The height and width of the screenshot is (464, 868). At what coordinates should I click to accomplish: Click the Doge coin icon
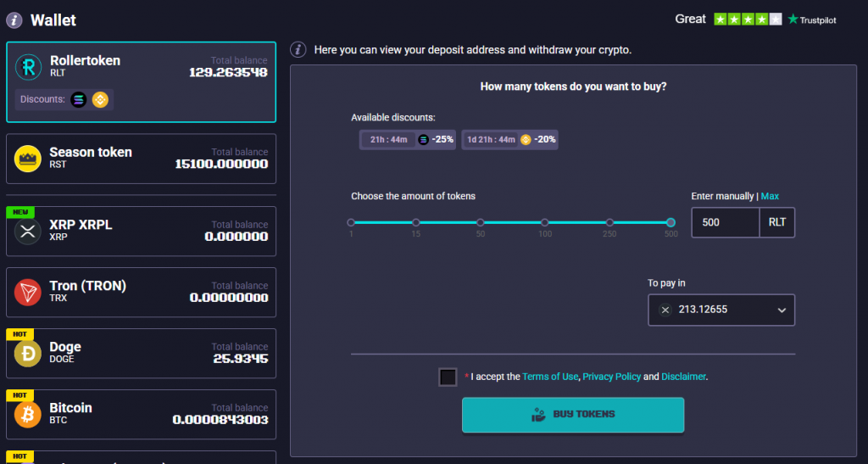pyautogui.click(x=28, y=353)
